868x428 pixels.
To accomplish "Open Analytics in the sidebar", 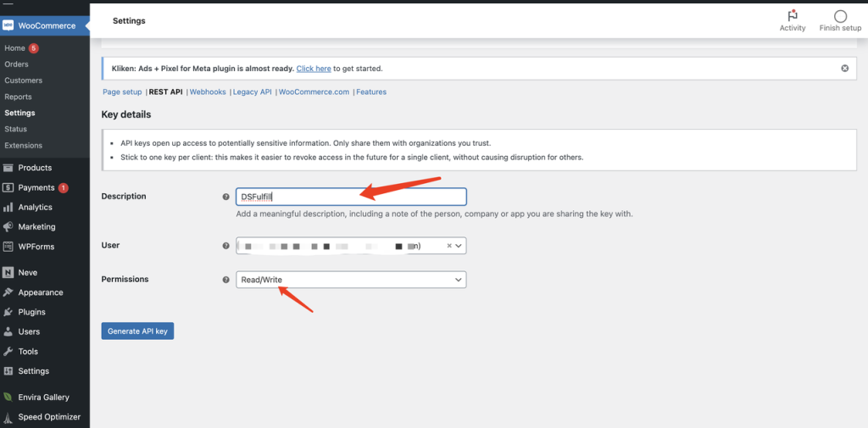I will (35, 207).
